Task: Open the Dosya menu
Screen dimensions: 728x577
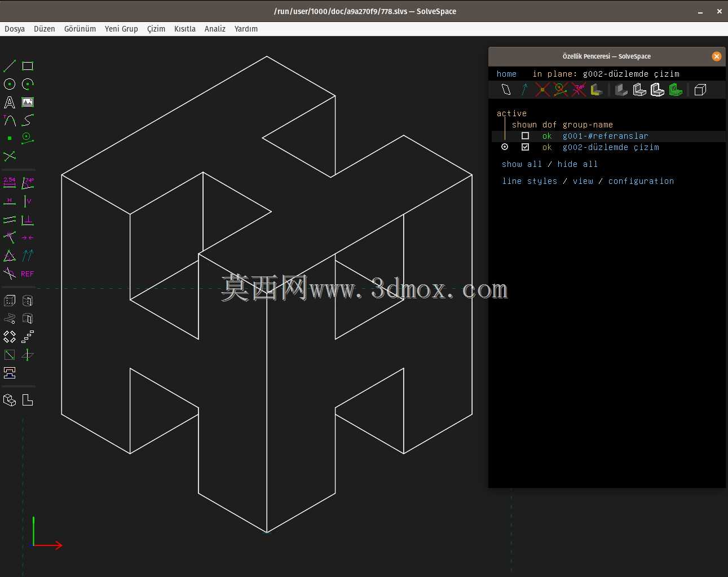Action: tap(15, 29)
